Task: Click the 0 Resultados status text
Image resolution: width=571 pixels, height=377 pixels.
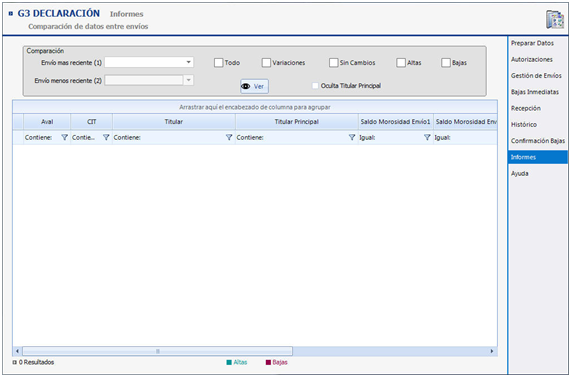Action: pyautogui.click(x=36, y=362)
